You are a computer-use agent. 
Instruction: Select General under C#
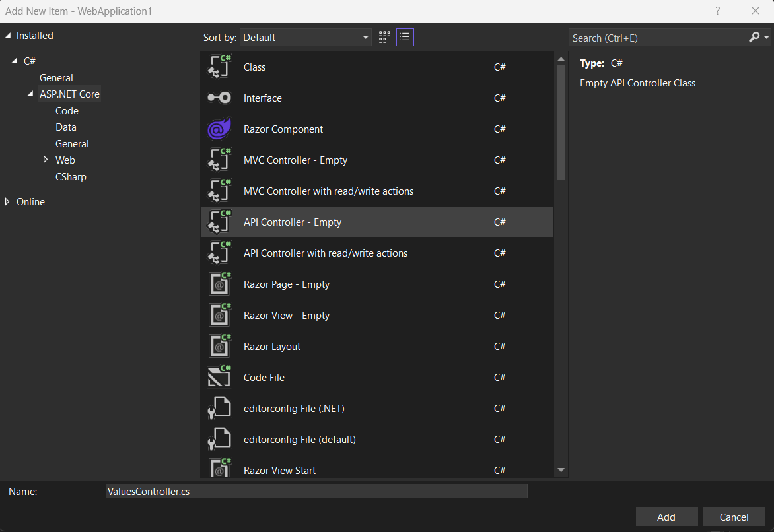[56, 77]
